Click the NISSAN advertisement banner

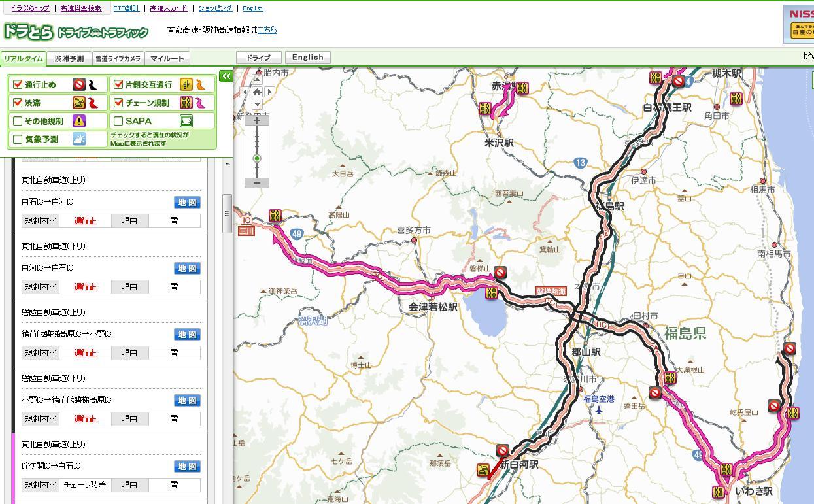(798, 24)
